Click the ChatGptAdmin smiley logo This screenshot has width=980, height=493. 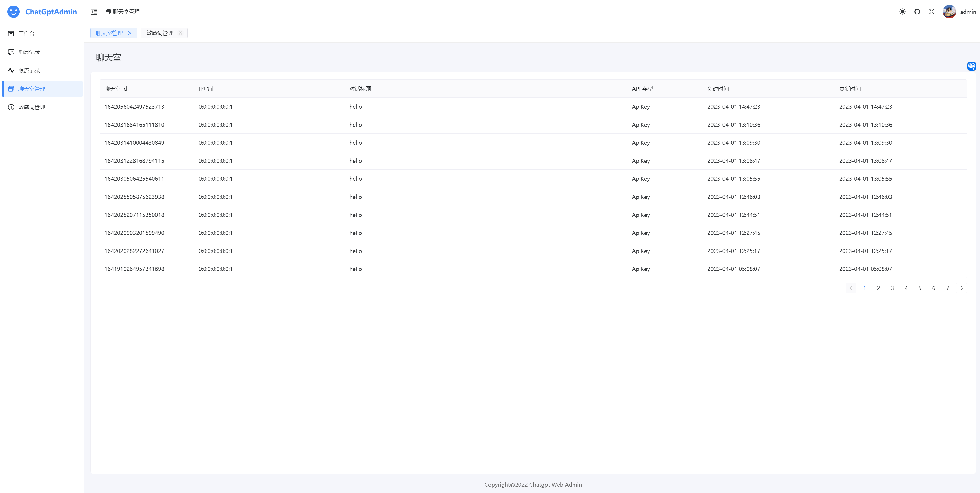[14, 12]
